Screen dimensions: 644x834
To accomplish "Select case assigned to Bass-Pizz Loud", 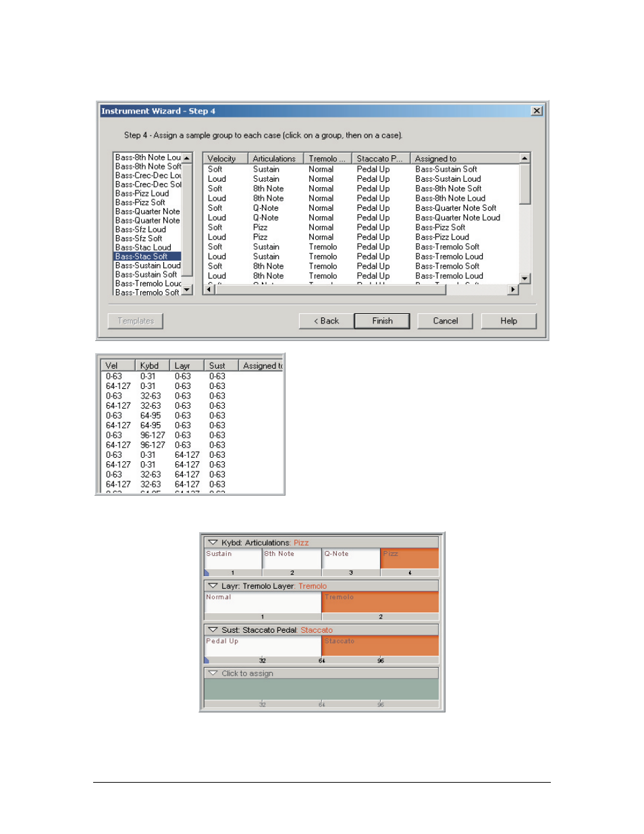I will pos(361,237).
